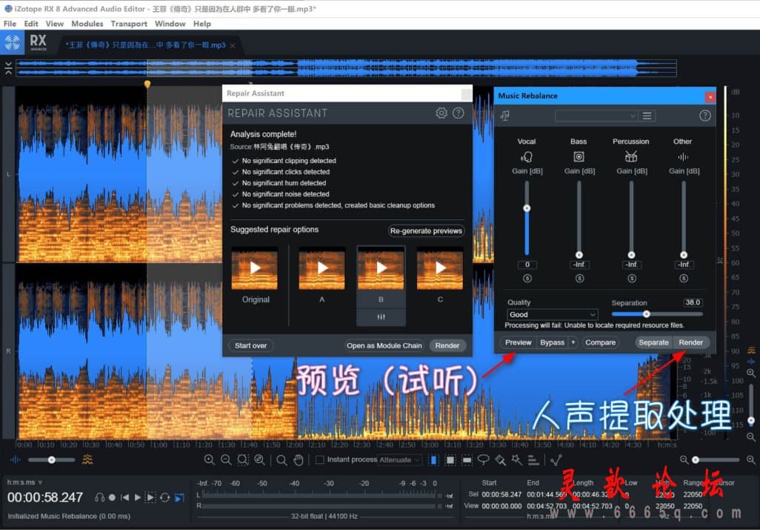Open the Music Rebalance preset dropdown
Image resolution: width=760 pixels, height=532 pixels.
(x=596, y=116)
